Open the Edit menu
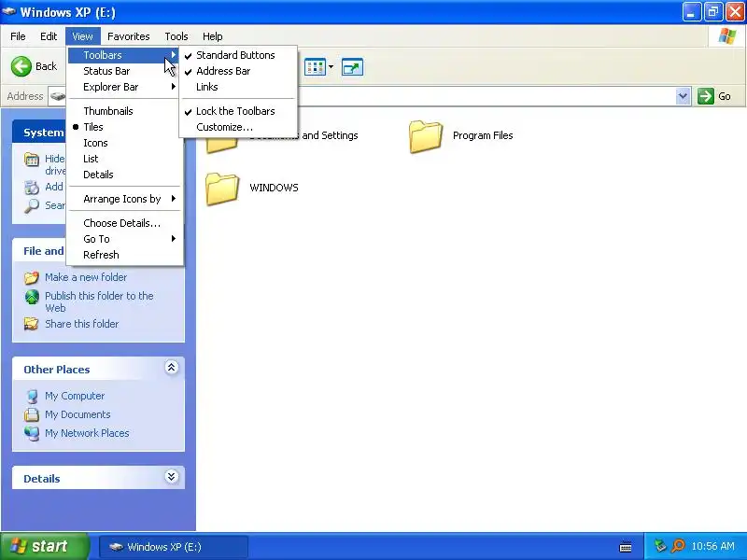The width and height of the screenshot is (747, 560). 49,36
